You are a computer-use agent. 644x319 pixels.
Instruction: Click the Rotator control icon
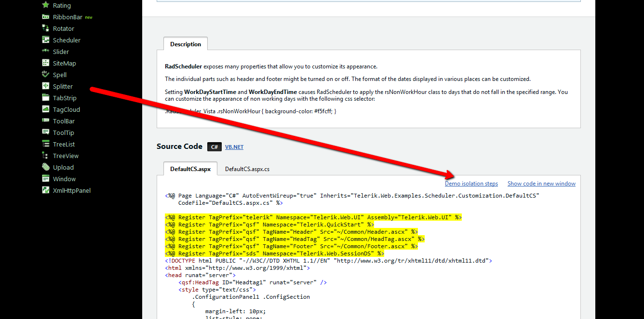click(46, 28)
